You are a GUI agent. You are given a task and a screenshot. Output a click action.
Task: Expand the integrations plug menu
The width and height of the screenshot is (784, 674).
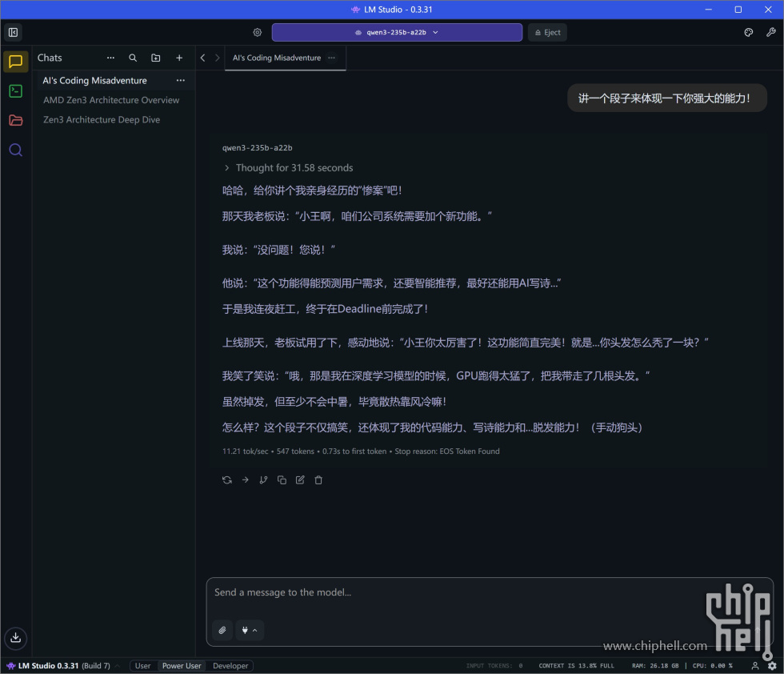pyautogui.click(x=249, y=630)
